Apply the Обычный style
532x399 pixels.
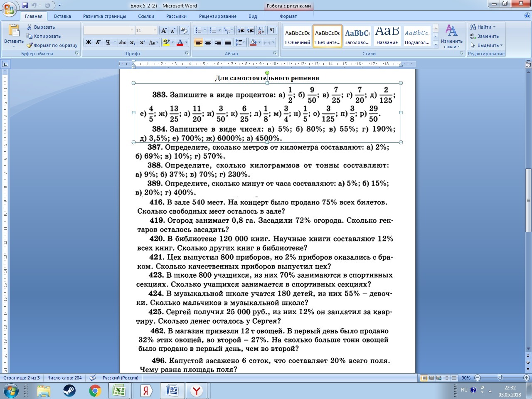tap(298, 37)
